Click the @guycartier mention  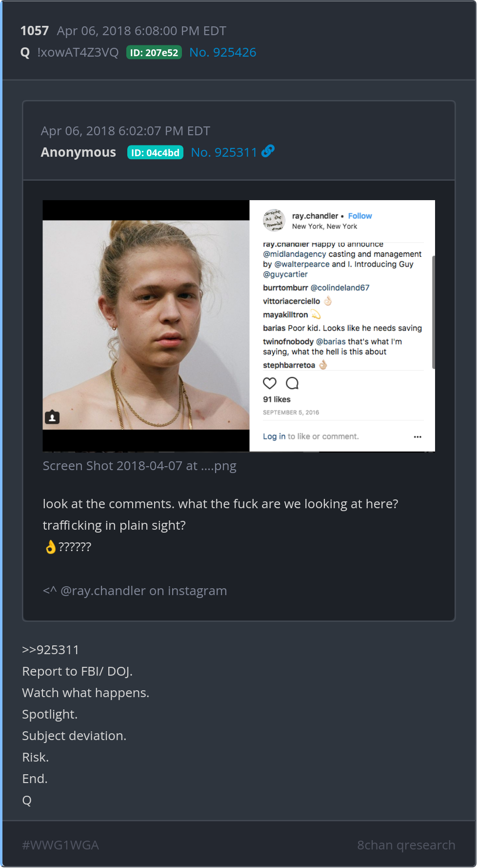(x=285, y=274)
